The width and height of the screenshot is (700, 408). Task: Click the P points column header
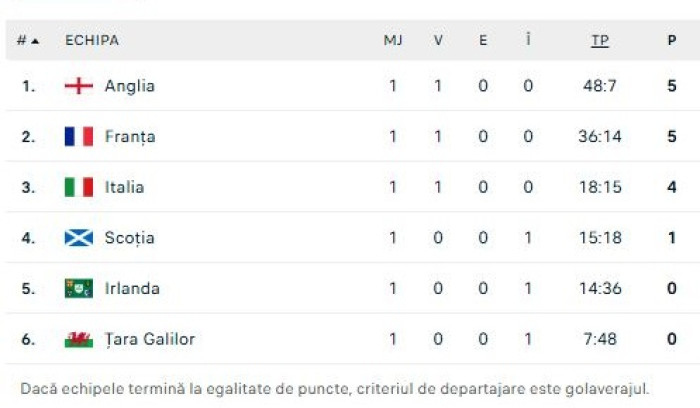coord(672,41)
